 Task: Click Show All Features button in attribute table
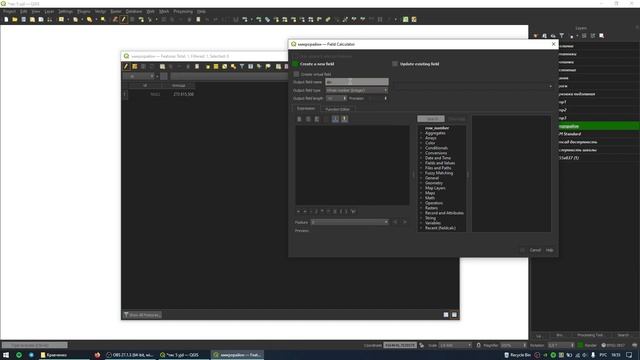142,315
